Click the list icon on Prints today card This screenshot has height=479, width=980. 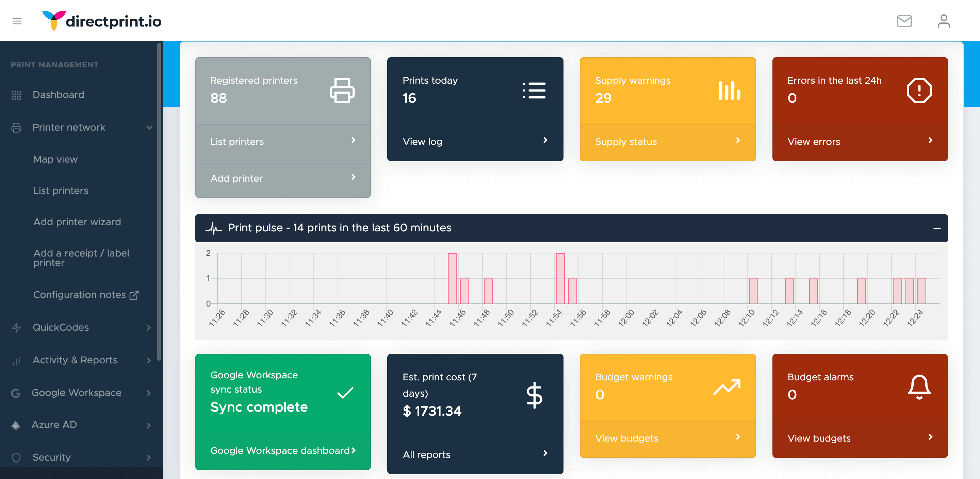(x=534, y=90)
